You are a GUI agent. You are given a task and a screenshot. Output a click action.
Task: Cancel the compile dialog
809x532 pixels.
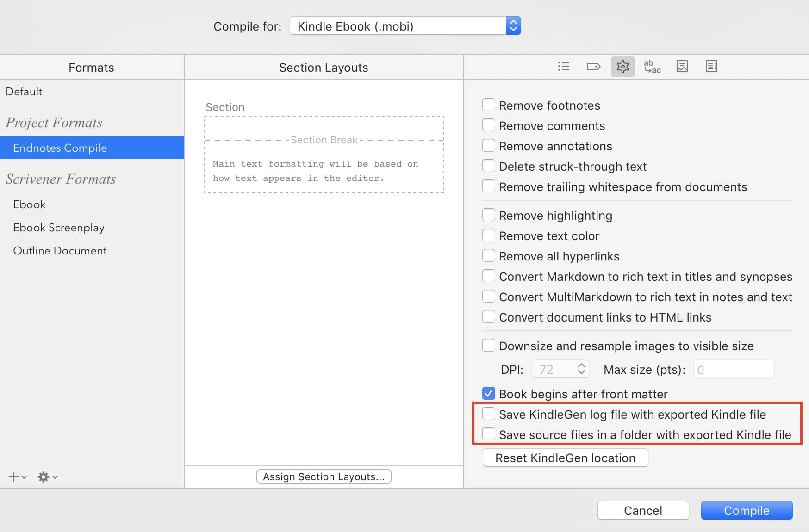point(643,510)
